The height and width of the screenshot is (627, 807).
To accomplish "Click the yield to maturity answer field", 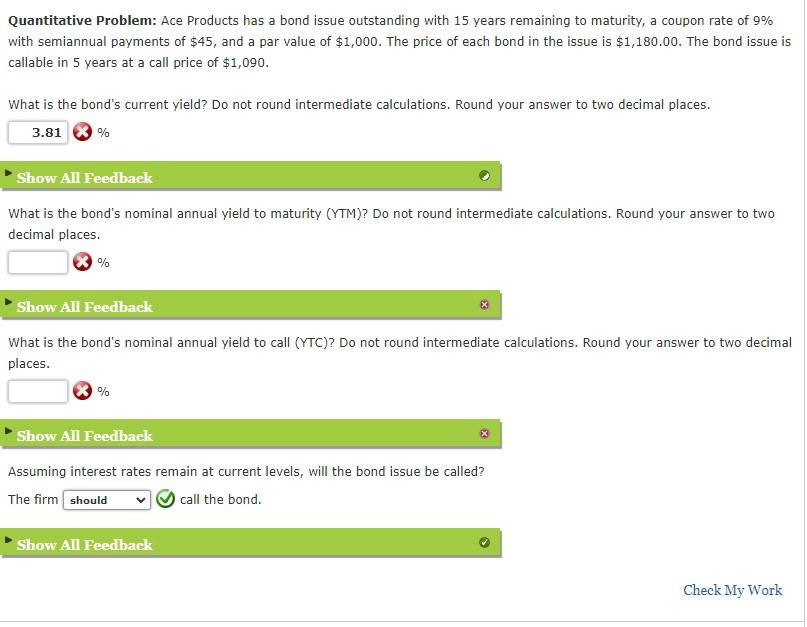I will click(x=38, y=262).
